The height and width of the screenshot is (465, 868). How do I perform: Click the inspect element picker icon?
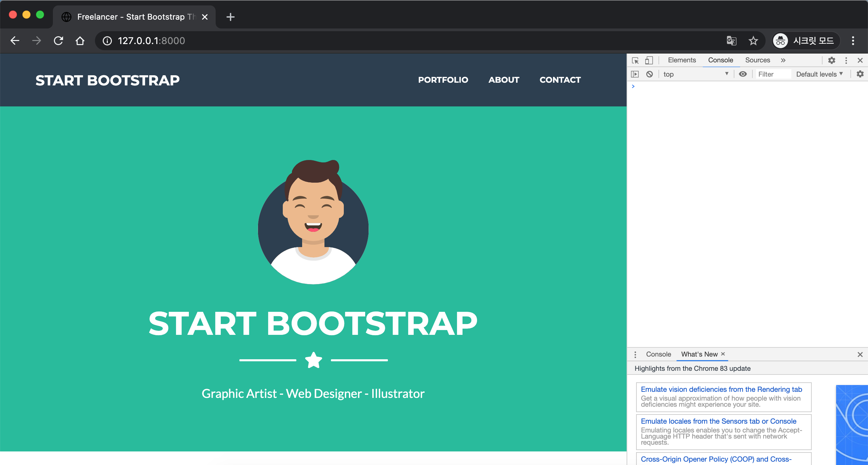[635, 60]
